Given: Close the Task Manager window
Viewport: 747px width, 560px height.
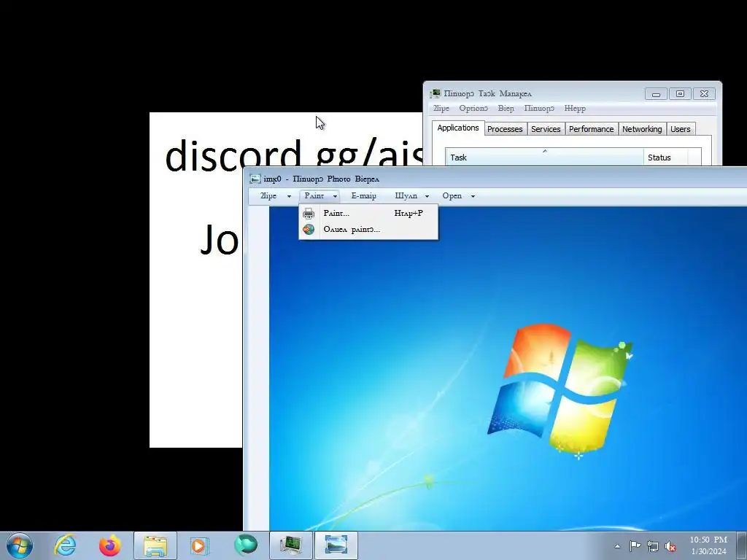Looking at the screenshot, I should point(704,94).
